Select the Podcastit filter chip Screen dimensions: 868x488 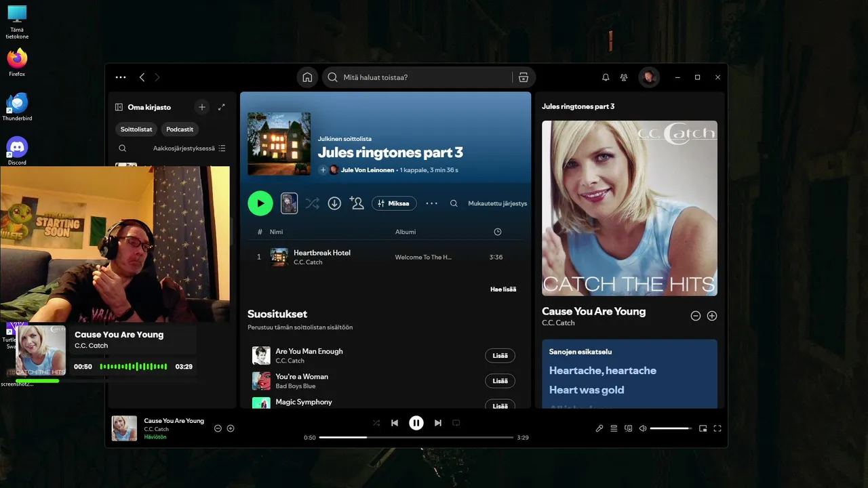(180, 129)
